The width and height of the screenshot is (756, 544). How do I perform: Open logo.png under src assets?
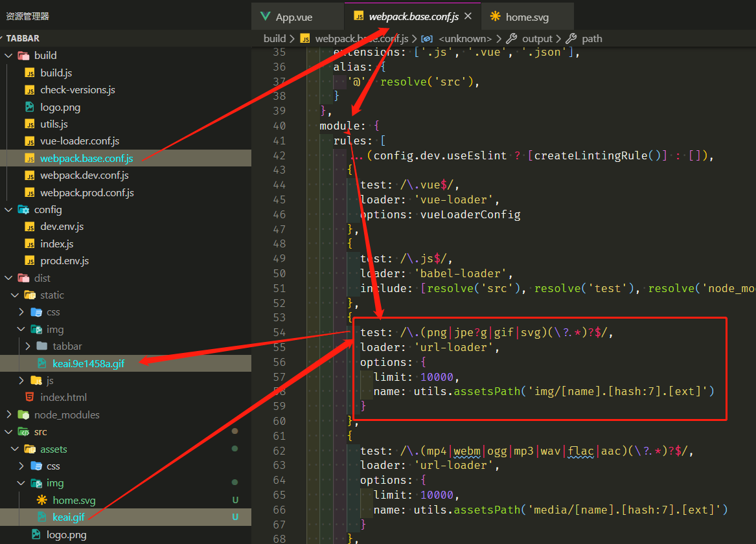pos(67,534)
